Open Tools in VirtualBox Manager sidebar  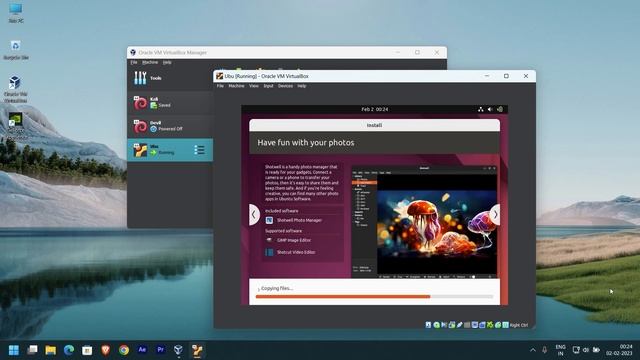170,78
